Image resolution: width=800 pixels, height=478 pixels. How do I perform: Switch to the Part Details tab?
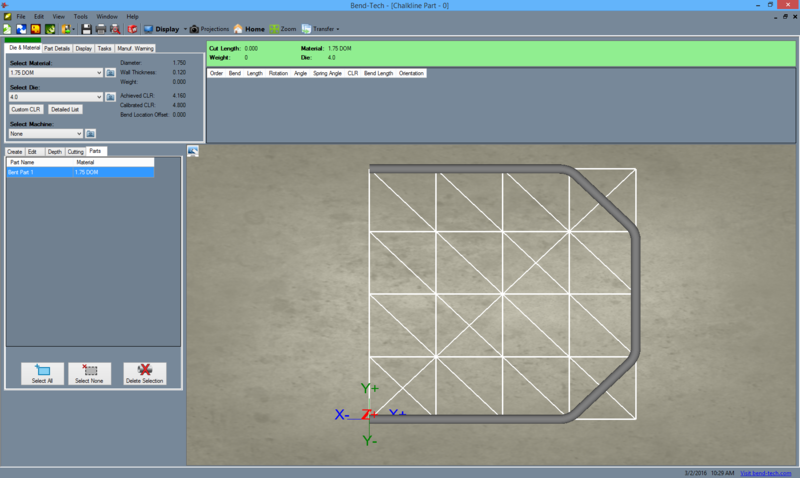57,48
